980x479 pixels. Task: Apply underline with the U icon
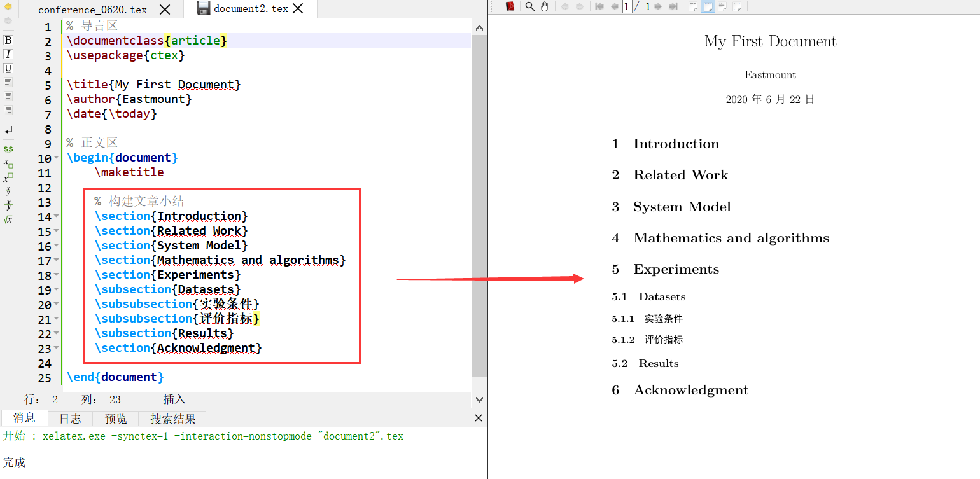(8, 68)
